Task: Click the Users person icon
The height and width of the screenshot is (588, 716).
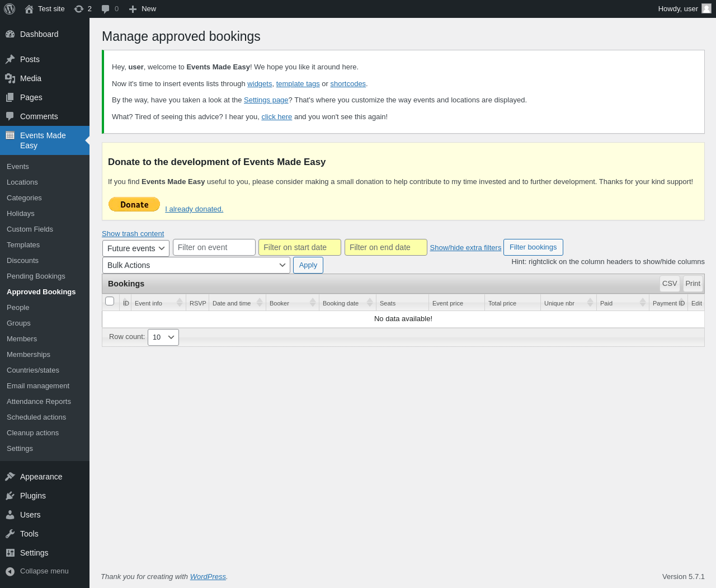Action: (10, 515)
